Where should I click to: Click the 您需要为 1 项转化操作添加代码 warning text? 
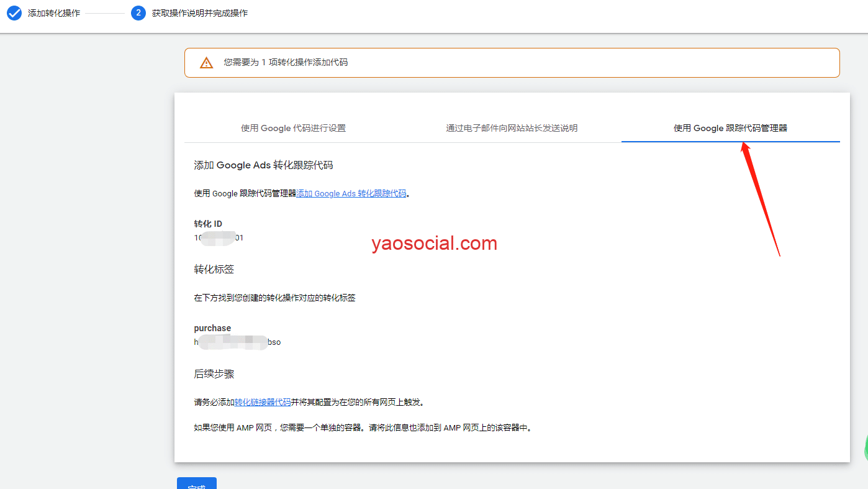pos(286,63)
